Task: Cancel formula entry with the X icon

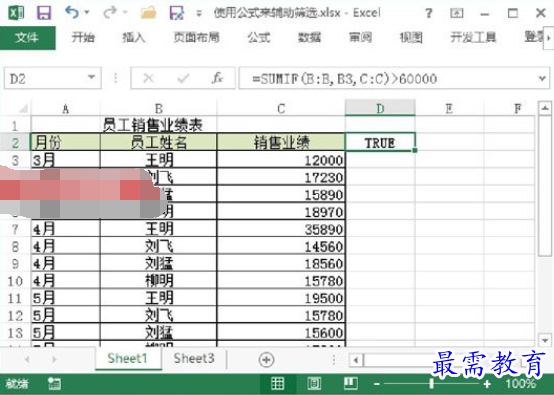Action: click(148, 78)
